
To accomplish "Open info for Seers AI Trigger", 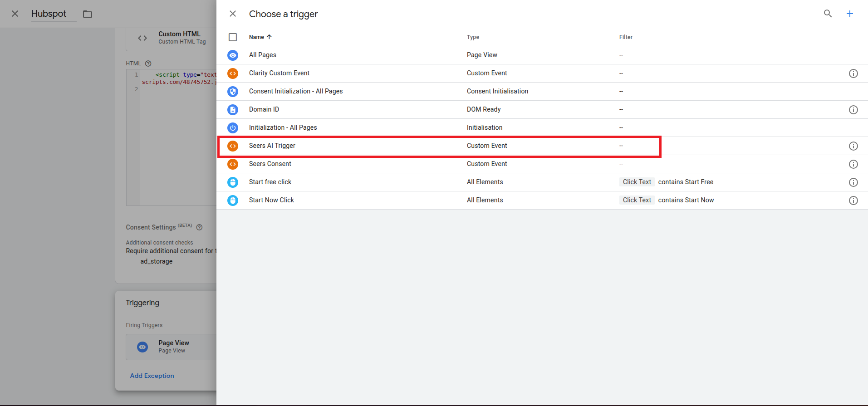I will [853, 146].
